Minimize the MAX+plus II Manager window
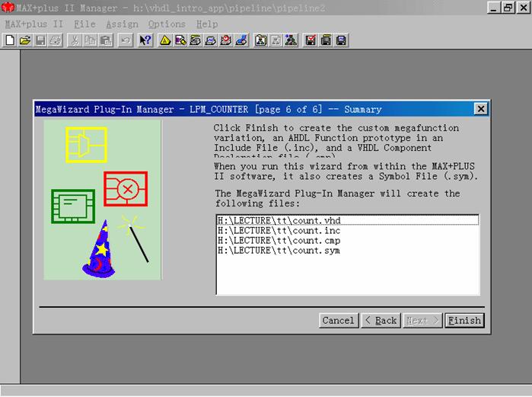 [x=494, y=8]
